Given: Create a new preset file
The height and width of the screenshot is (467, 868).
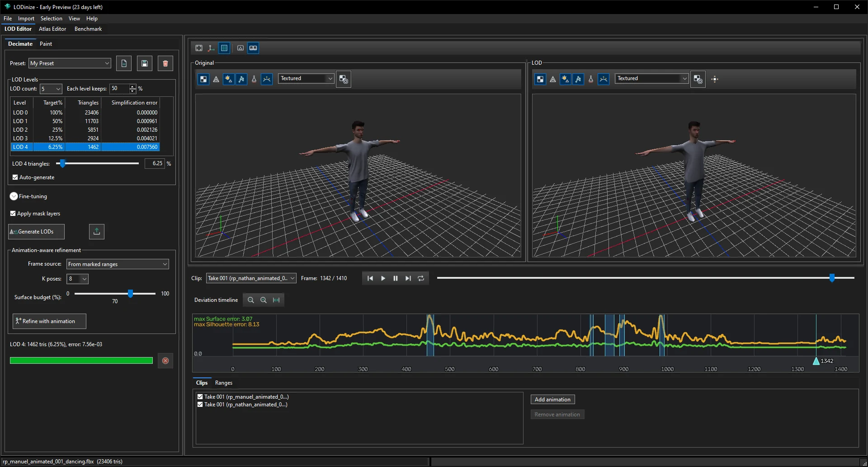Looking at the screenshot, I should (x=124, y=63).
